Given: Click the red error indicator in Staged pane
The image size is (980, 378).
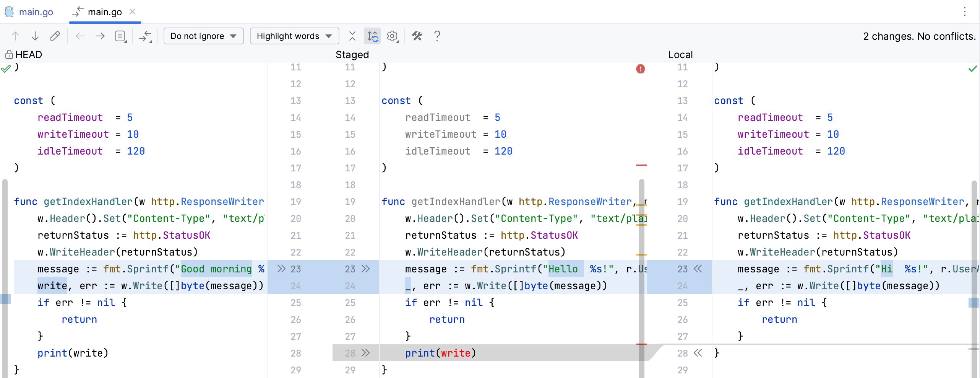Looking at the screenshot, I should pos(640,69).
